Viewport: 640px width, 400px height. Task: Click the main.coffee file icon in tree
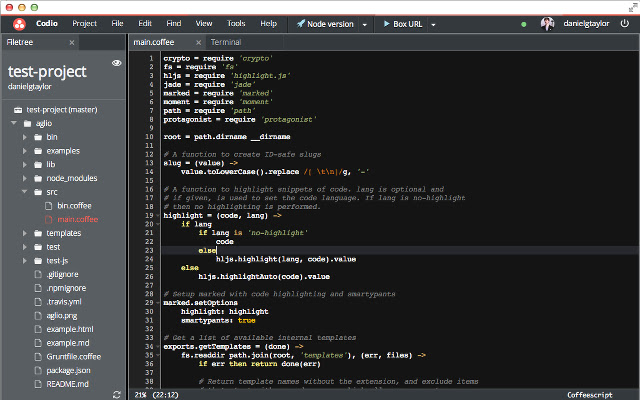[49, 220]
